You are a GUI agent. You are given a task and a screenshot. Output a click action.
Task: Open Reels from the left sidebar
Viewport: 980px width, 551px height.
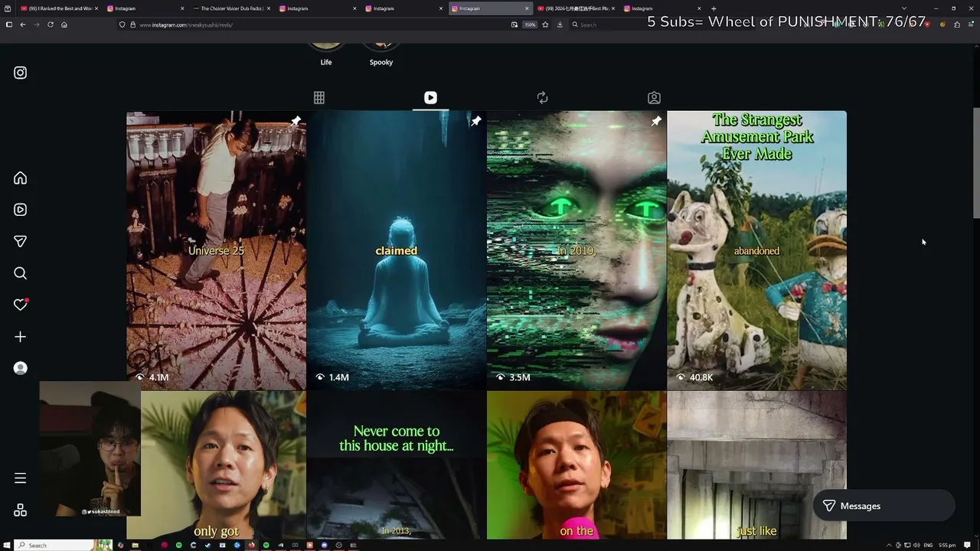pos(21,210)
